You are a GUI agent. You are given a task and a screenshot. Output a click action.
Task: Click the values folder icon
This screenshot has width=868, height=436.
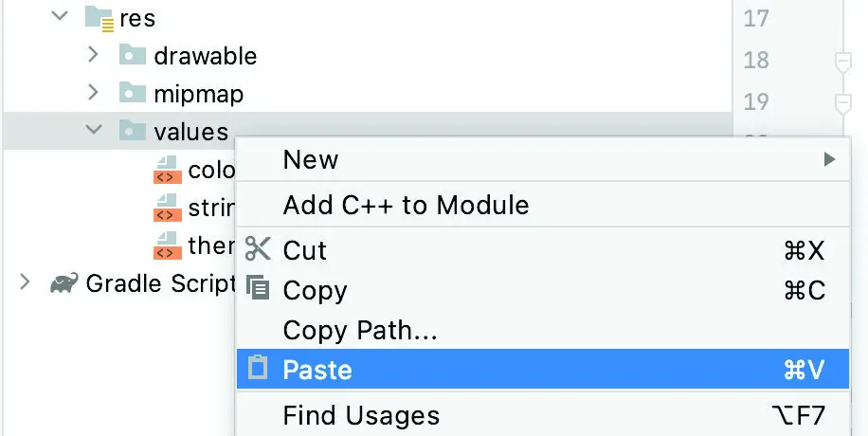tap(133, 132)
